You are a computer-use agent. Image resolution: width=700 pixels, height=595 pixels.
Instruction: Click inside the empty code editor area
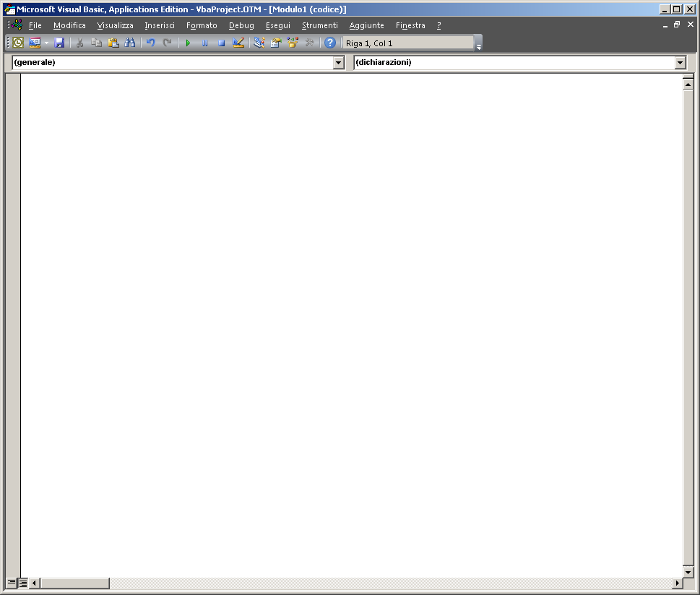point(351,326)
